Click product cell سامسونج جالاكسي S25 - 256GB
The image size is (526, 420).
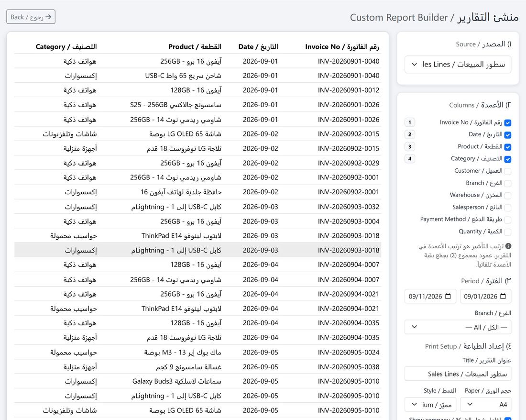(x=176, y=105)
